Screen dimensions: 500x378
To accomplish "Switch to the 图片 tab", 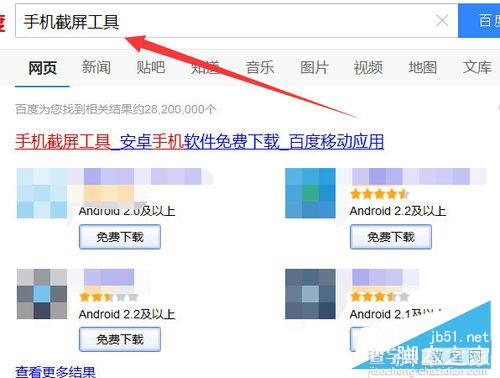I will [314, 68].
